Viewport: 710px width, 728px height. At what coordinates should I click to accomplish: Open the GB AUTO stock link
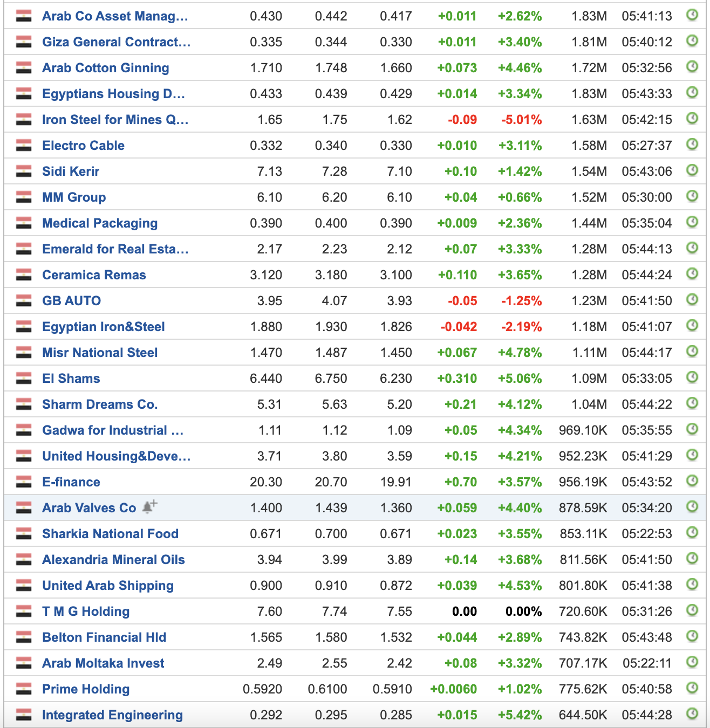tap(72, 301)
